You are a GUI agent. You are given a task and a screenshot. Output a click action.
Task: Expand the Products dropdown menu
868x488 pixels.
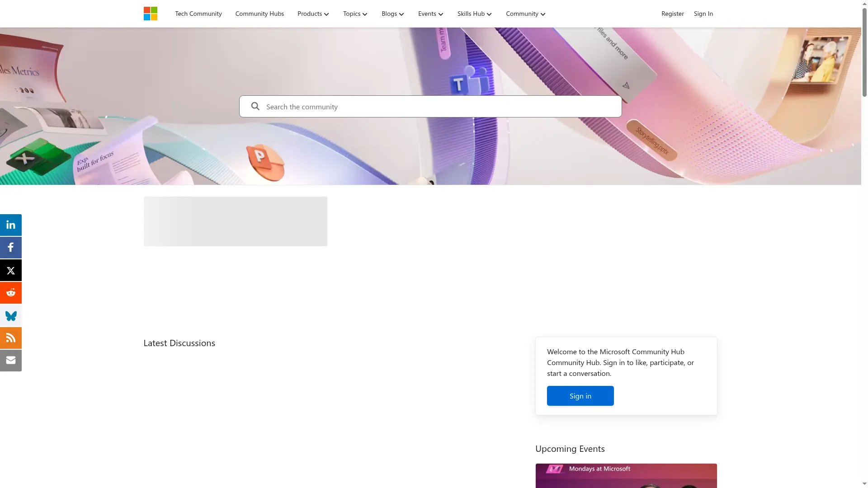313,14
